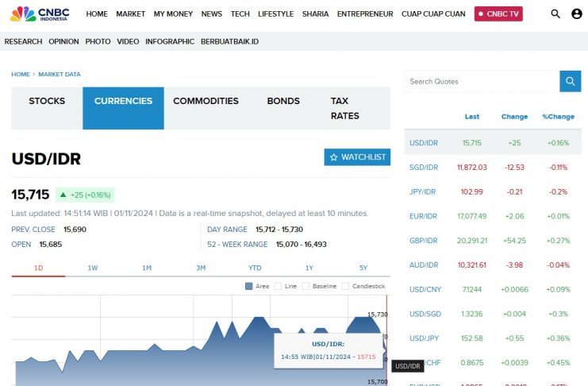Image resolution: width=588 pixels, height=386 pixels.
Task: Select the YTD chart range
Action: pyautogui.click(x=255, y=268)
